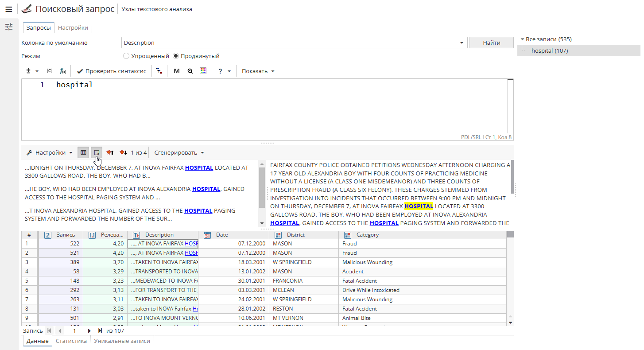The width and height of the screenshot is (644, 350).
Task: Click the plus-minus operators icon
Action: [x=28, y=71]
